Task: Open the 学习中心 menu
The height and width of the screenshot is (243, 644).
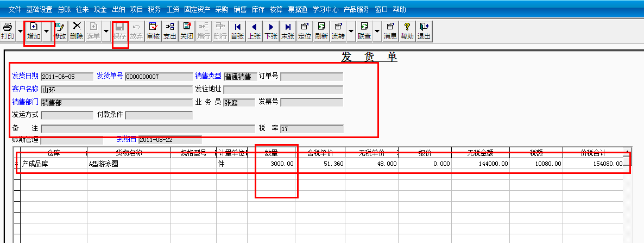Action: point(325,9)
